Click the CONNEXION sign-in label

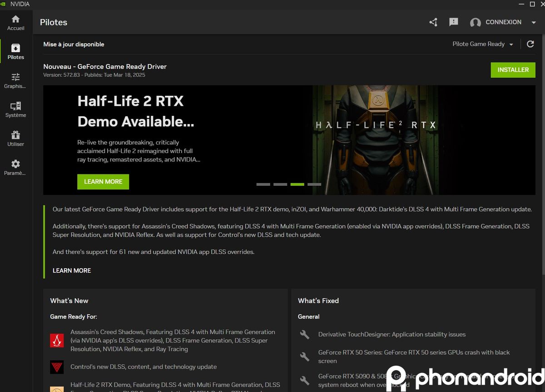(503, 22)
